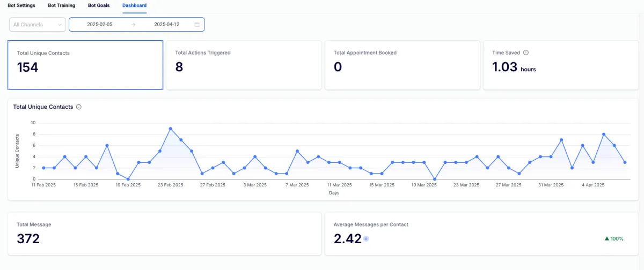Click the start date 2025-02-05 field
This screenshot has width=644, height=270.
click(x=100, y=25)
